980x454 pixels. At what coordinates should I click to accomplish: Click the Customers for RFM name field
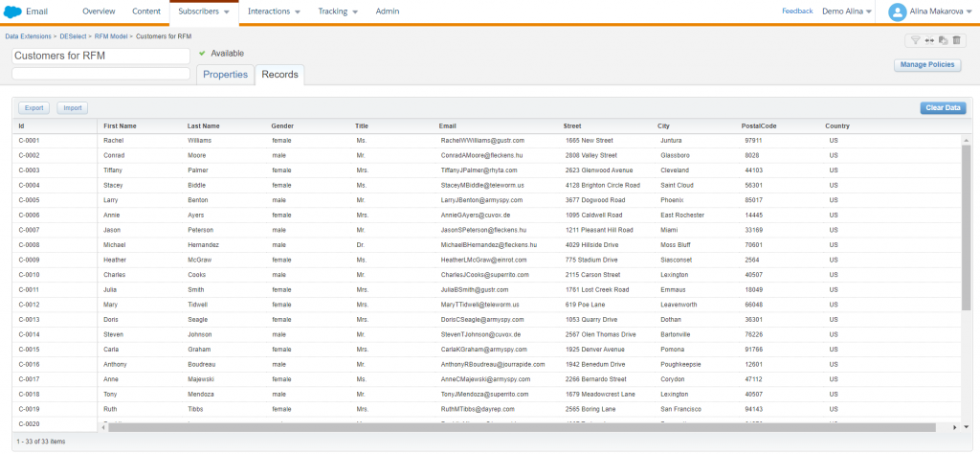[100, 56]
